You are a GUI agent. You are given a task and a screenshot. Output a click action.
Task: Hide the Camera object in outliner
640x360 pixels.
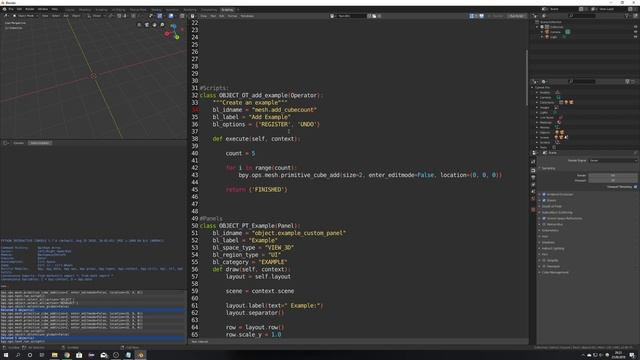click(x=635, y=32)
